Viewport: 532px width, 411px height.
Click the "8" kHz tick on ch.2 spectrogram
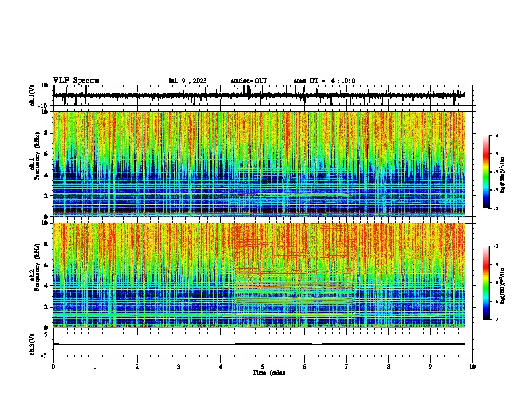pos(46,244)
